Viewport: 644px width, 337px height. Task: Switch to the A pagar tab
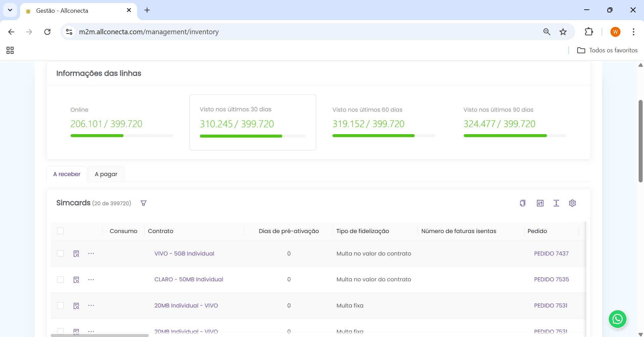click(x=106, y=174)
